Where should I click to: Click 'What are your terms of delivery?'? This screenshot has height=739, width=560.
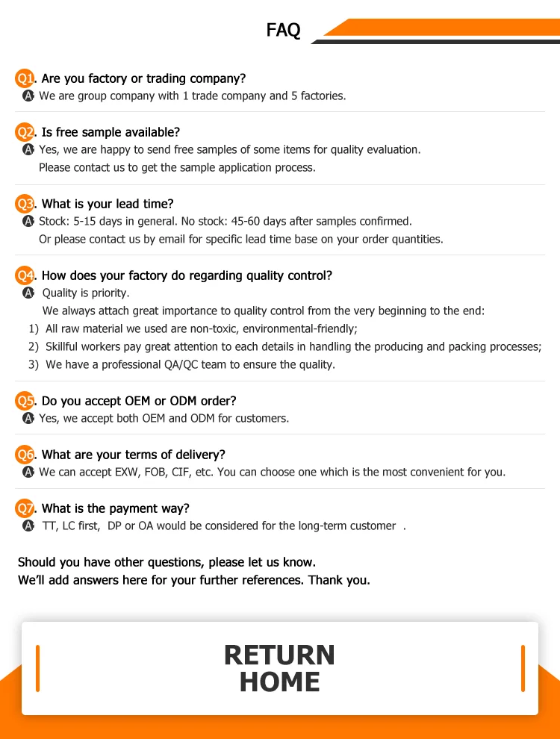(x=133, y=455)
